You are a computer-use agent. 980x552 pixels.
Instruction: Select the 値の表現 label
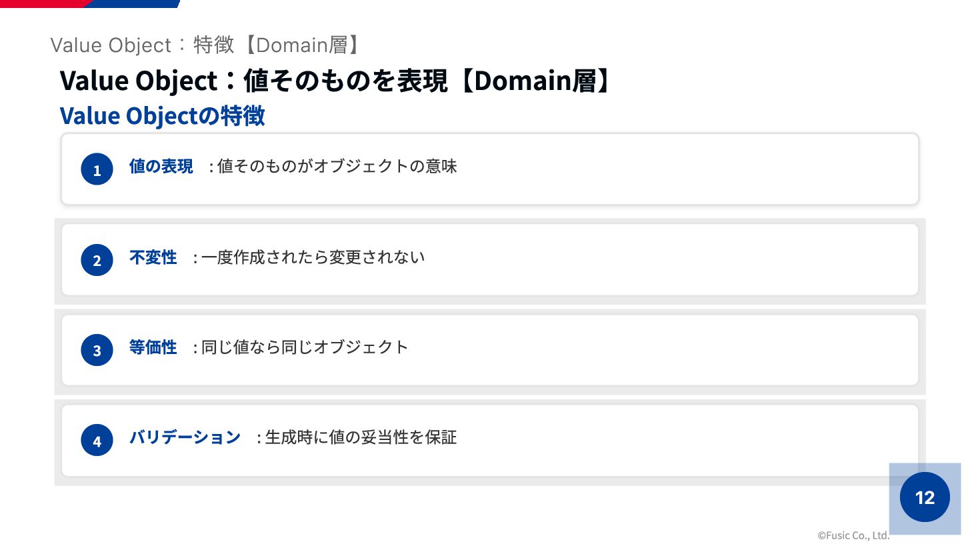(161, 166)
